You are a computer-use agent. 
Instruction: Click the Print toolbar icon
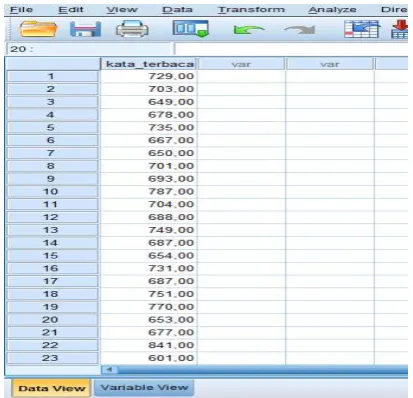click(x=132, y=29)
